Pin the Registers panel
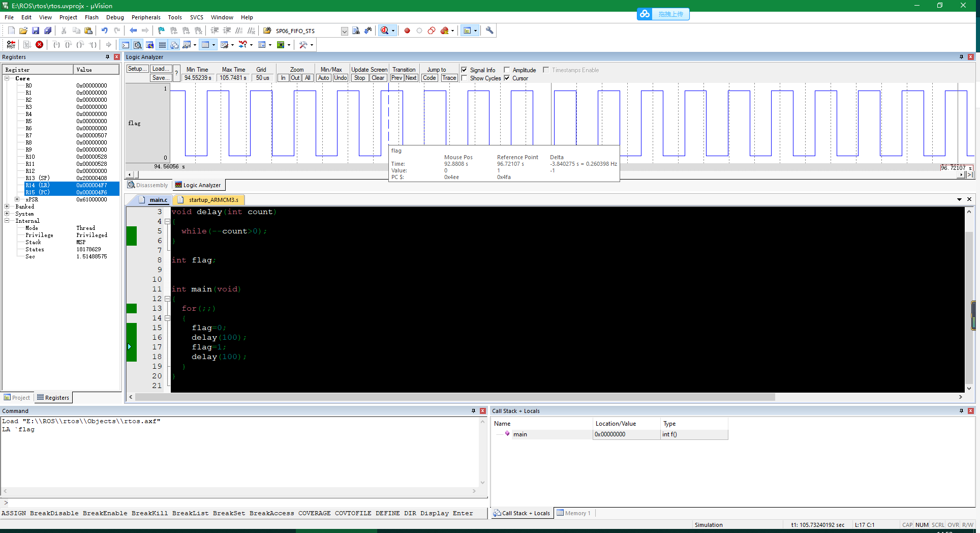The image size is (980, 533). [x=107, y=57]
